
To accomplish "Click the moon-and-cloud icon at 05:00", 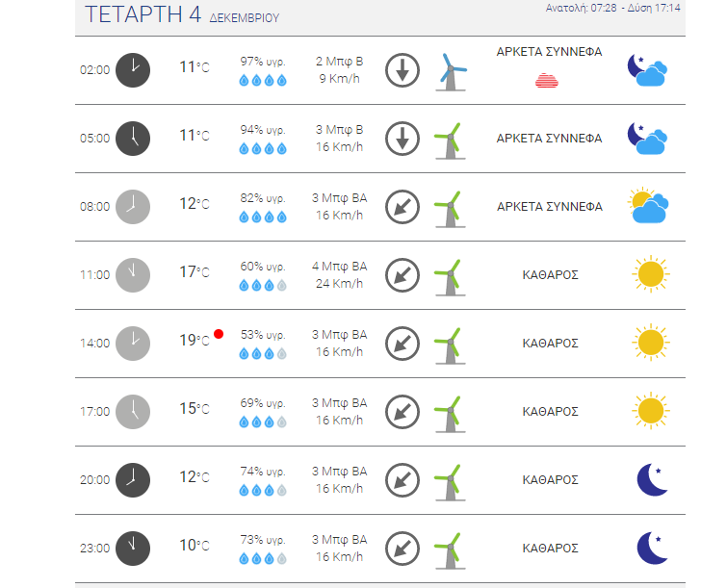I will pyautogui.click(x=647, y=138).
